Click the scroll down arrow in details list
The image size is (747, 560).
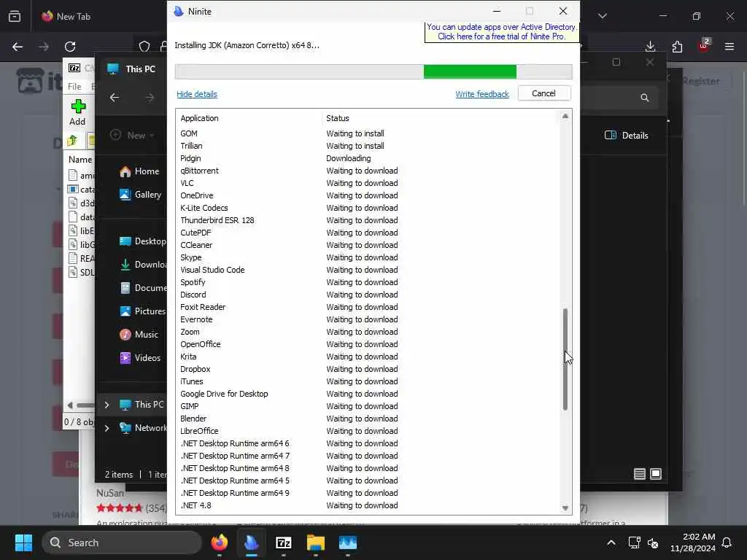565,508
